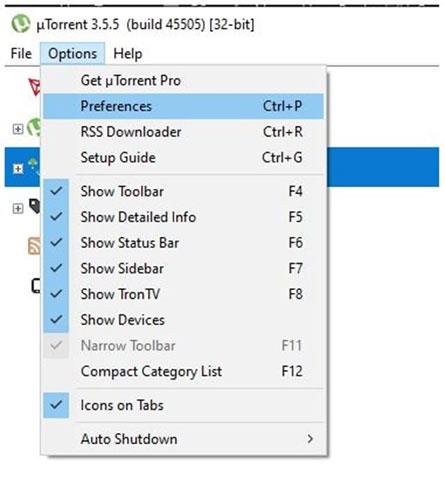Click the black labels tag icon in sidebar
The width and height of the screenshot is (445, 500).
pyautogui.click(x=35, y=206)
